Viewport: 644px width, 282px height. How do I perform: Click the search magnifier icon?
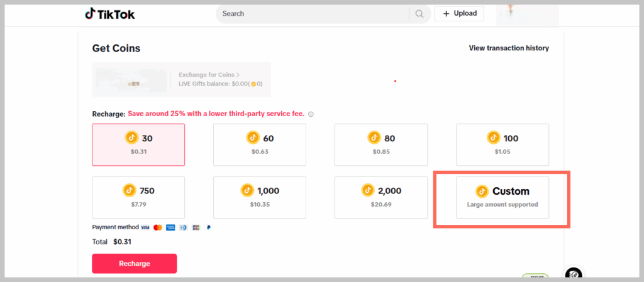[419, 14]
